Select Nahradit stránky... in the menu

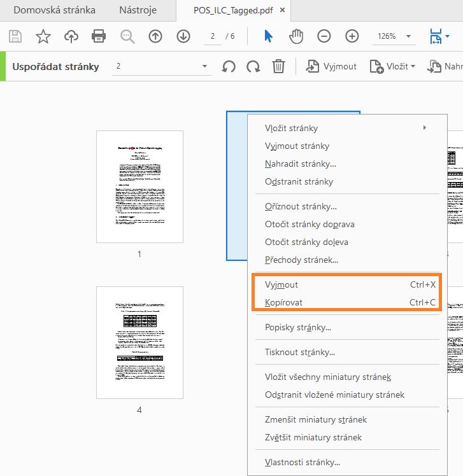click(347, 164)
